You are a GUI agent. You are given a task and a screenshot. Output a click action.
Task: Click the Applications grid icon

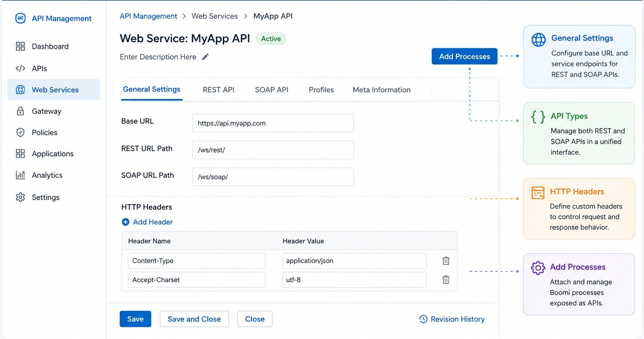(x=20, y=153)
